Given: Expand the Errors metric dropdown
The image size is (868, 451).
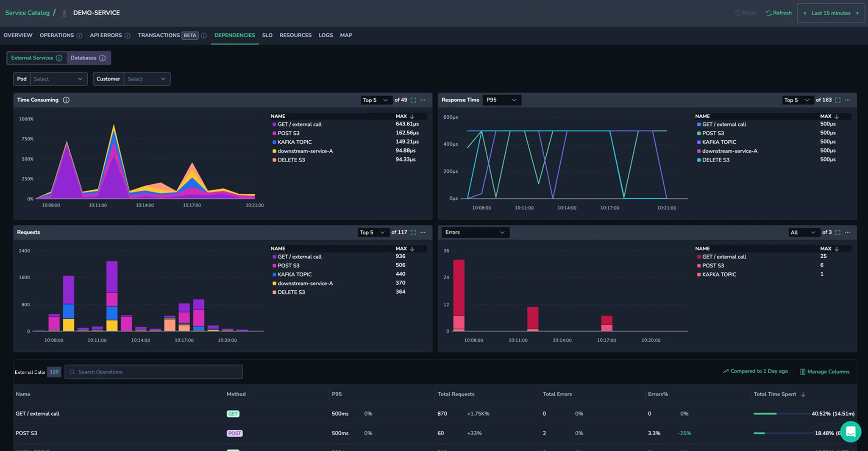Looking at the screenshot, I should click(x=475, y=232).
